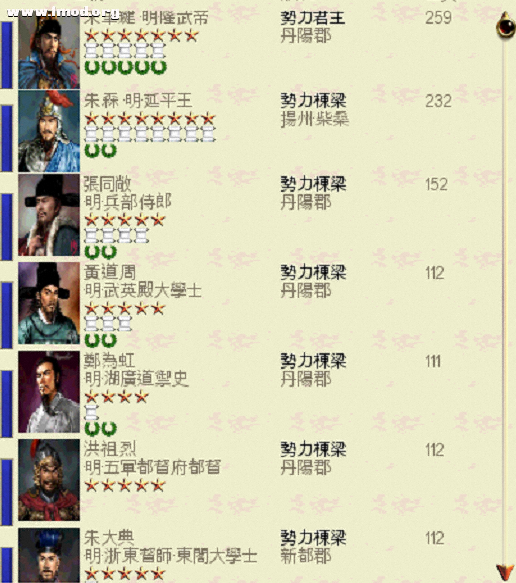Click the blue bar beside 鄭為虹

click(6, 403)
